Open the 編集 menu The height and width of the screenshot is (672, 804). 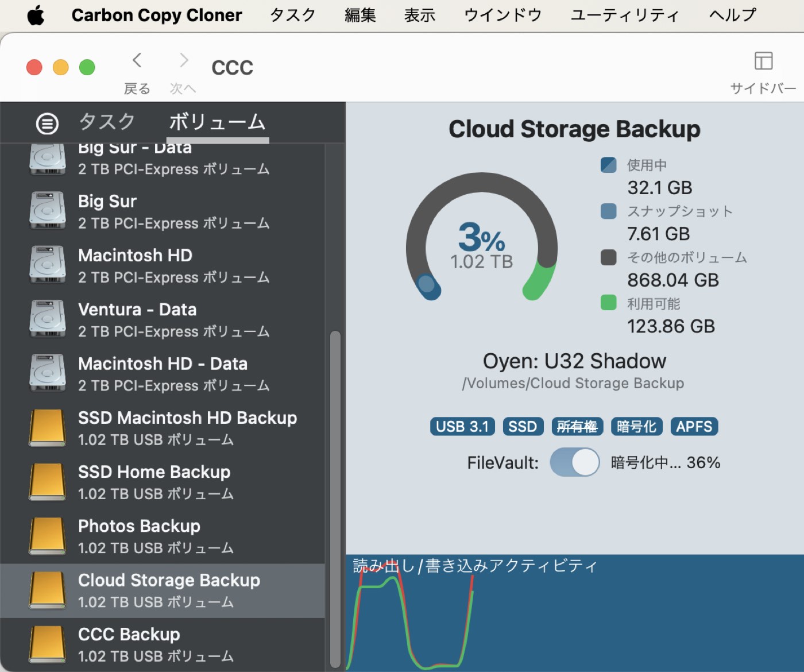click(x=360, y=16)
